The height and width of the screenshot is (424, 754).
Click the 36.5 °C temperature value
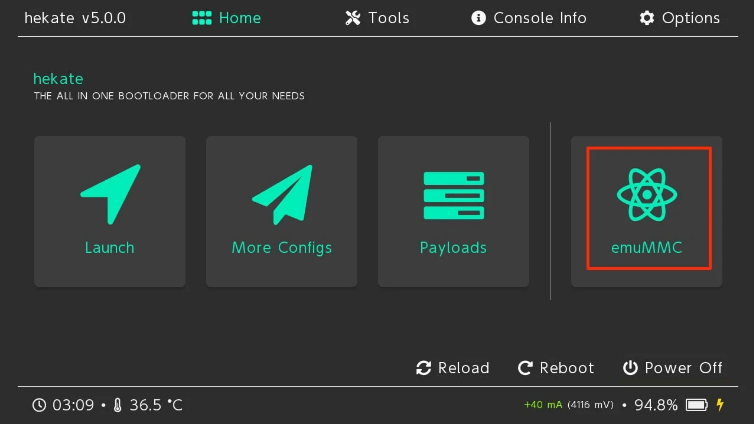point(156,405)
